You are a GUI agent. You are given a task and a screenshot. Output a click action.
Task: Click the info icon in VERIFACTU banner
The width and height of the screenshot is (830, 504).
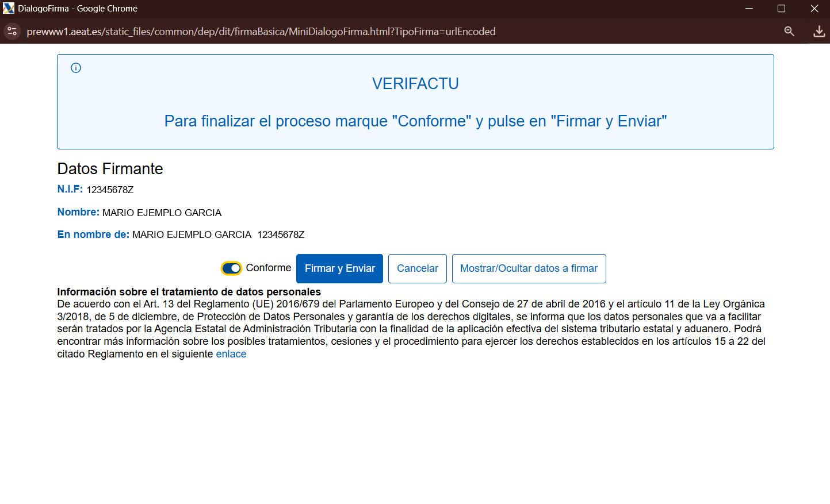pos(76,68)
